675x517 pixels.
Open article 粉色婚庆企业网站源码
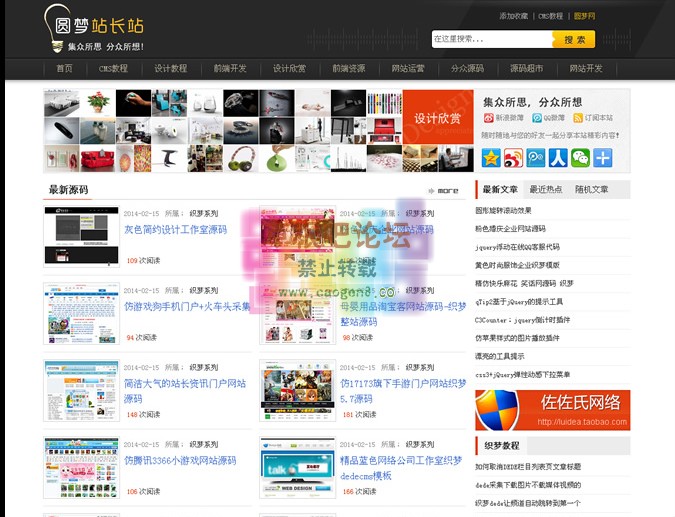511,229
